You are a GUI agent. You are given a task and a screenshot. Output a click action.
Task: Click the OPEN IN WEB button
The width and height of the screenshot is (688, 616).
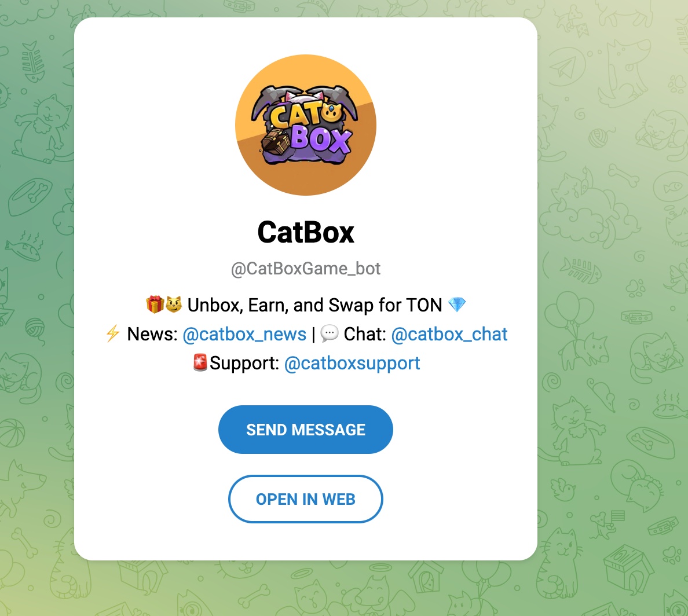(x=306, y=499)
